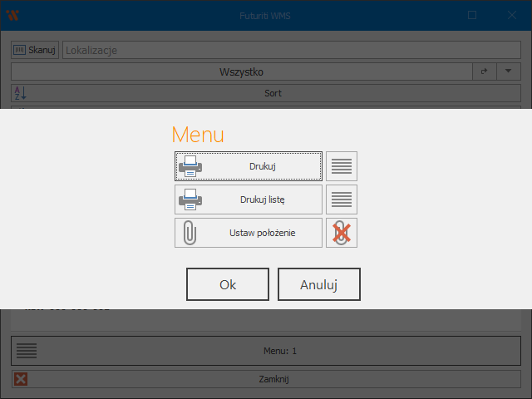Close the Futuriti WMS window
Image resolution: width=532 pixels, height=399 pixels.
tap(511, 15)
